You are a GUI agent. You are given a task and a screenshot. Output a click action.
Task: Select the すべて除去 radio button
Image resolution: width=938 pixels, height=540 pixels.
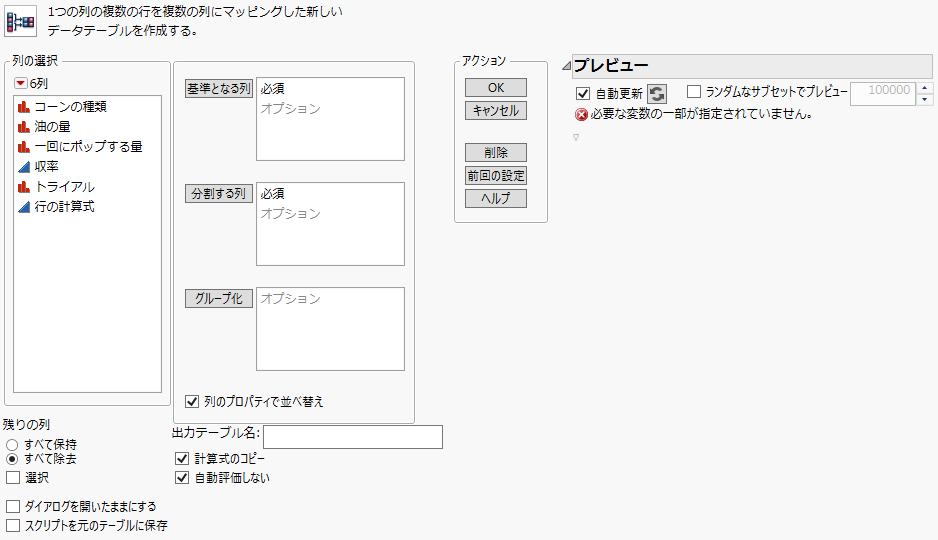[12, 459]
